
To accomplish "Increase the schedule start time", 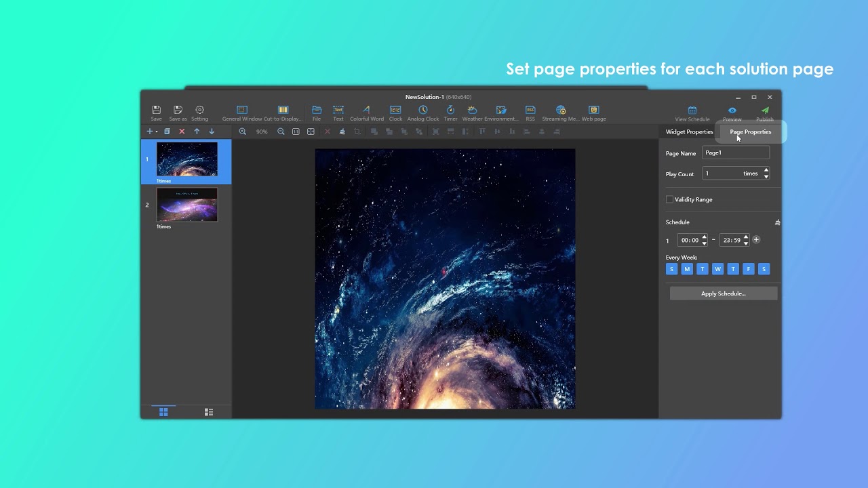I will point(704,237).
